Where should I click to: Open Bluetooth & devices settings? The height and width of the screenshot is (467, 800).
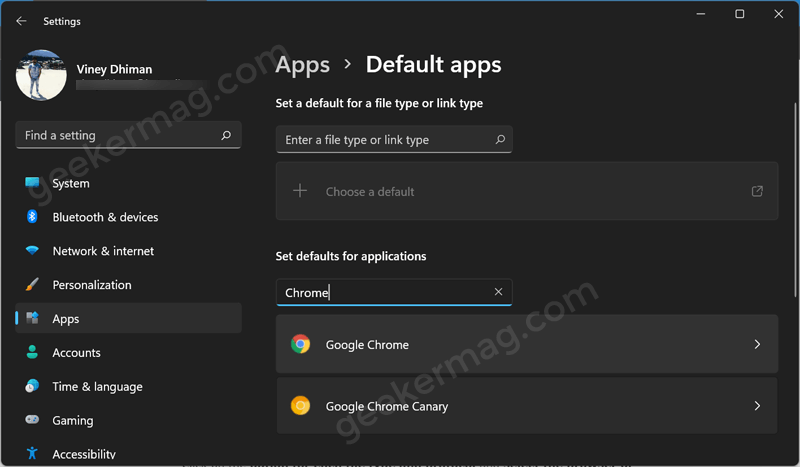tap(128, 217)
